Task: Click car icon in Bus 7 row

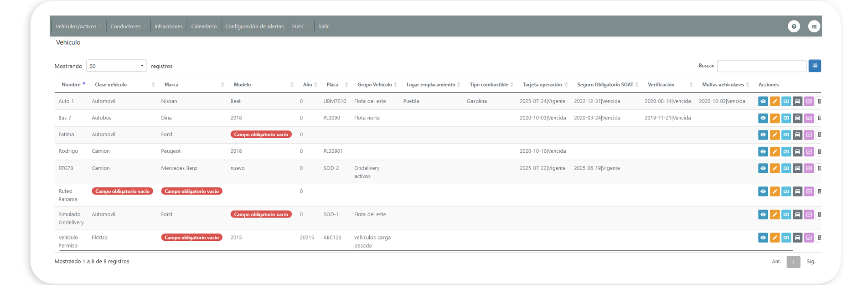Action: (797, 118)
